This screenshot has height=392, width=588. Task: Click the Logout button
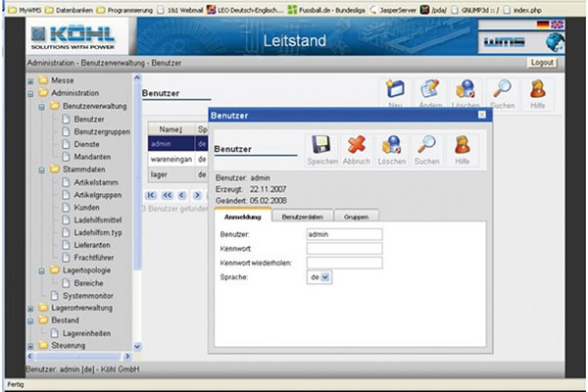(x=541, y=62)
